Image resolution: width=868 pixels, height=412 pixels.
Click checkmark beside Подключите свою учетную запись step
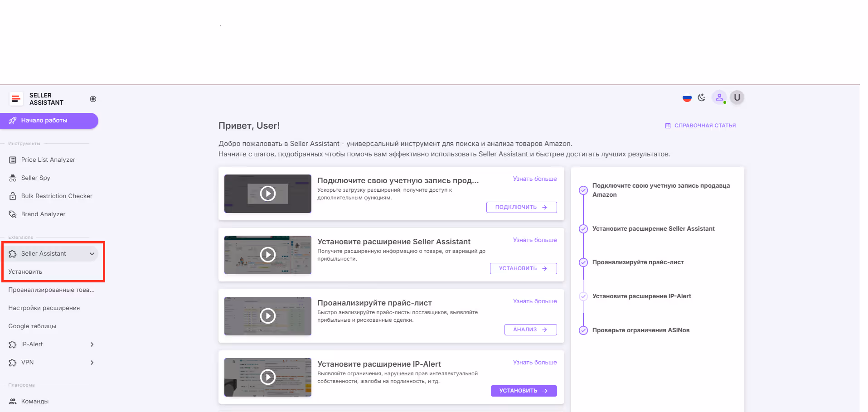583,190
